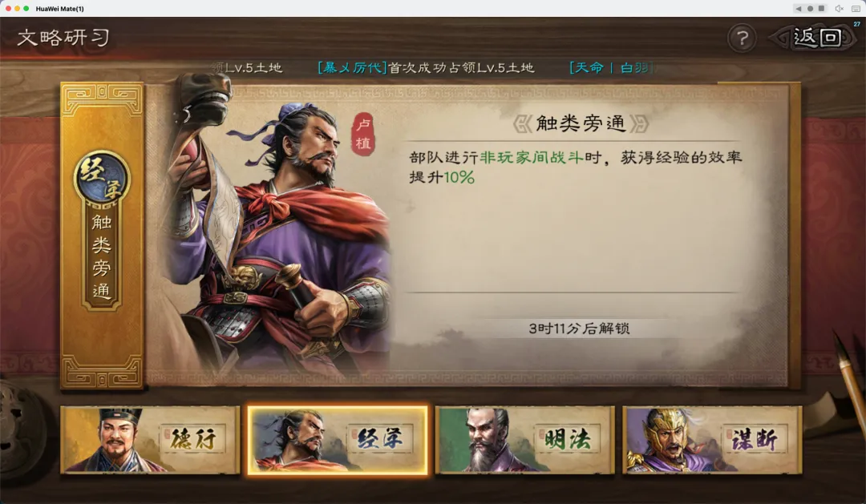The width and height of the screenshot is (866, 504).
Task: Tap the Android home circle in title bar
Action: [810, 8]
